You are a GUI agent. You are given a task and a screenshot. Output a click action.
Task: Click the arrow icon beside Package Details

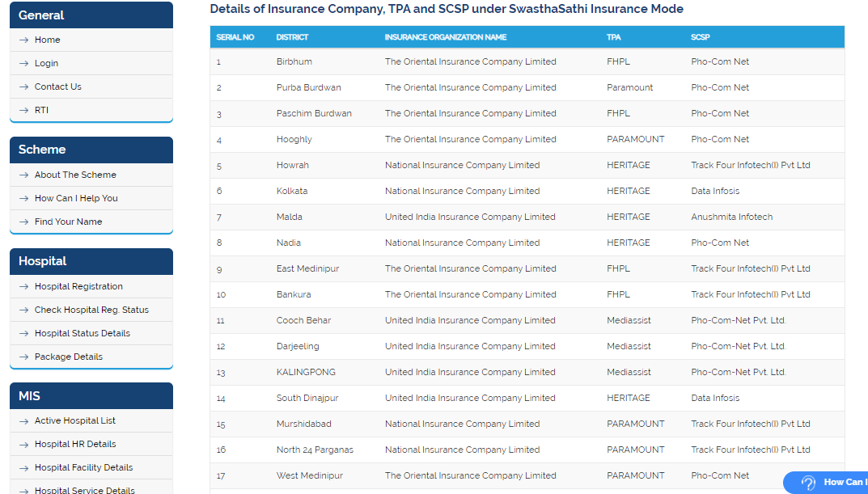click(23, 357)
